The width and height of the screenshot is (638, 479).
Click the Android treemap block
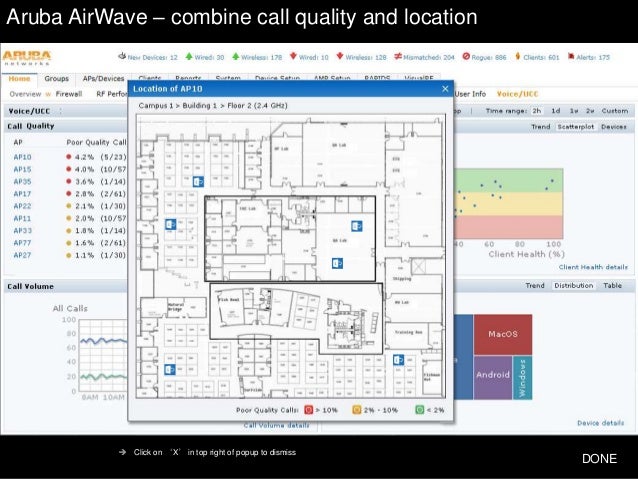pyautogui.click(x=493, y=378)
